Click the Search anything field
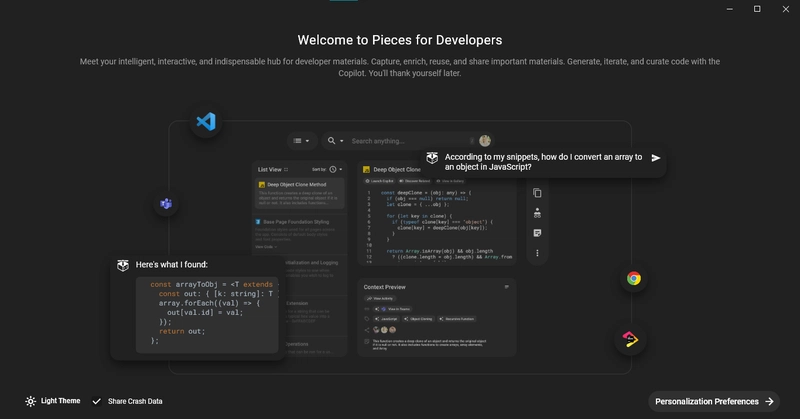 pos(408,141)
